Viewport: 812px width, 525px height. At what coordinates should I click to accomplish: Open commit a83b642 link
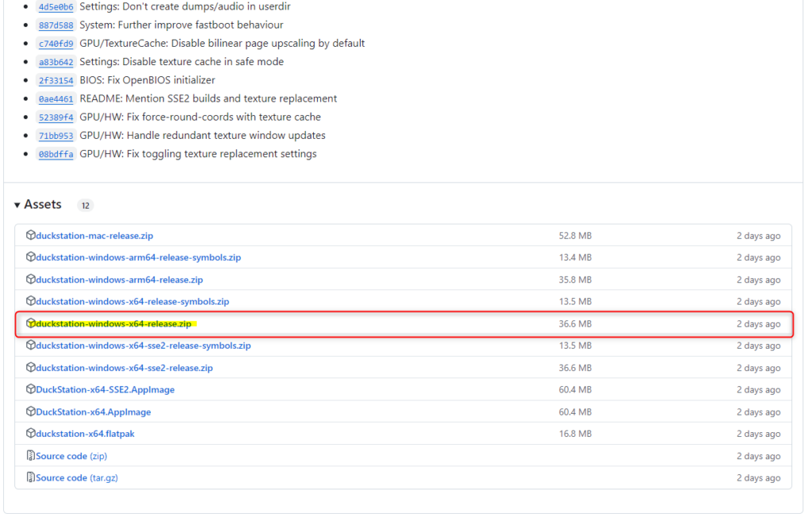tap(56, 62)
